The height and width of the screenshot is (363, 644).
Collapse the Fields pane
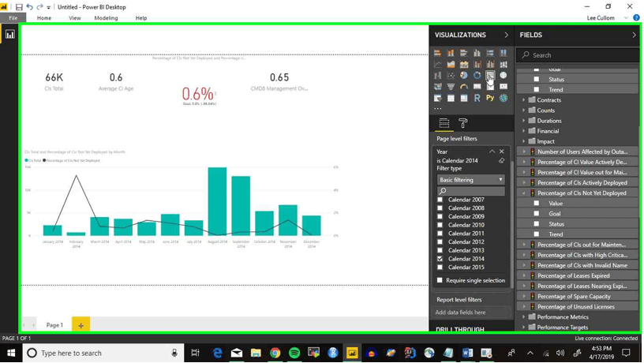pyautogui.click(x=634, y=35)
